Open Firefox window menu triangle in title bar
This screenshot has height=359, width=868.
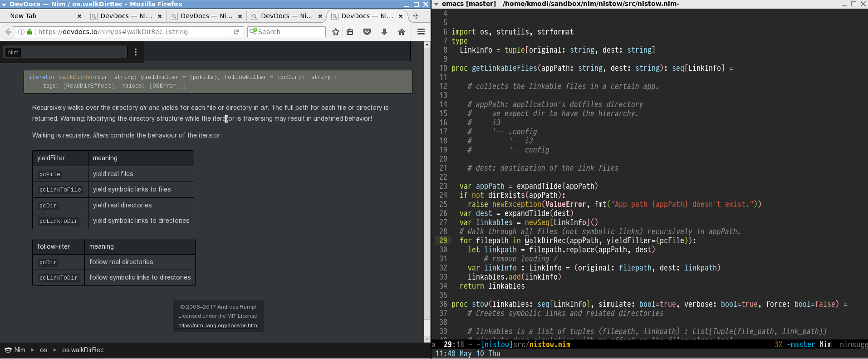(x=4, y=4)
